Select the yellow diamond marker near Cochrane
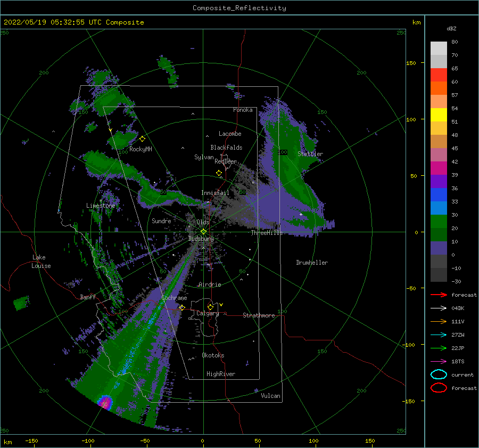This screenshot has width=479, height=448. 182,308
